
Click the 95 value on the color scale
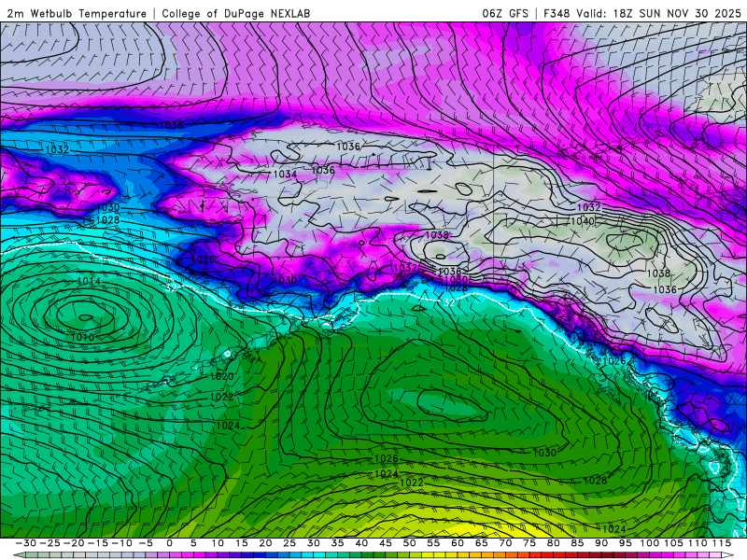[x=625, y=543]
